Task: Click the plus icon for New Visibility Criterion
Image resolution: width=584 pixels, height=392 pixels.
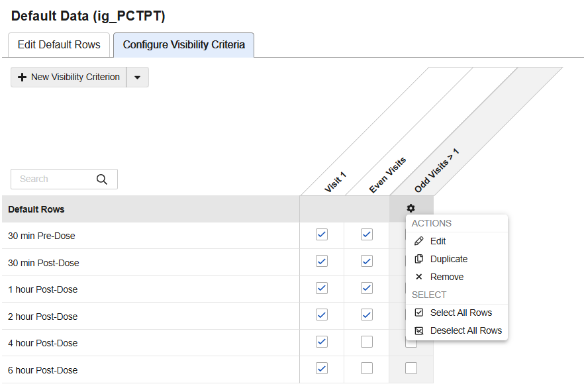Action: [x=22, y=77]
